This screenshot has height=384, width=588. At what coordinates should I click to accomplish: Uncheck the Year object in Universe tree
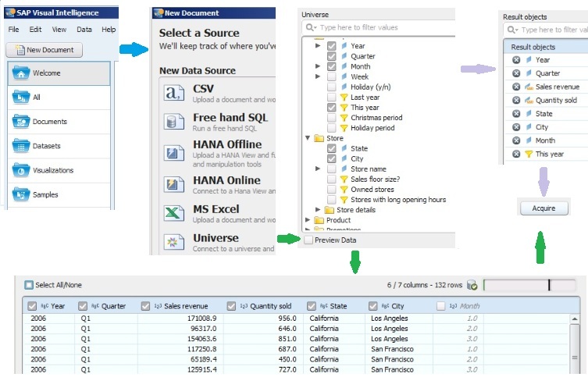(332, 46)
